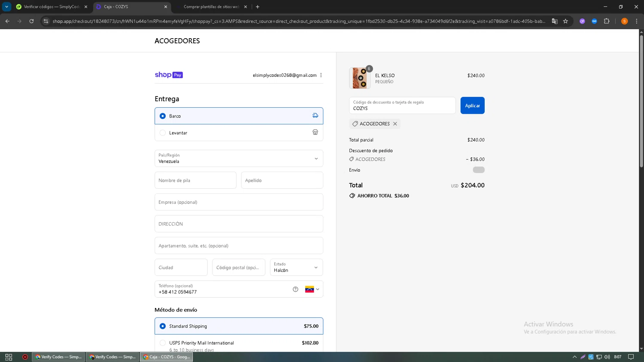This screenshot has height=362, width=644.
Task: Open the browser extensions puzzle icon
Action: pos(607,21)
